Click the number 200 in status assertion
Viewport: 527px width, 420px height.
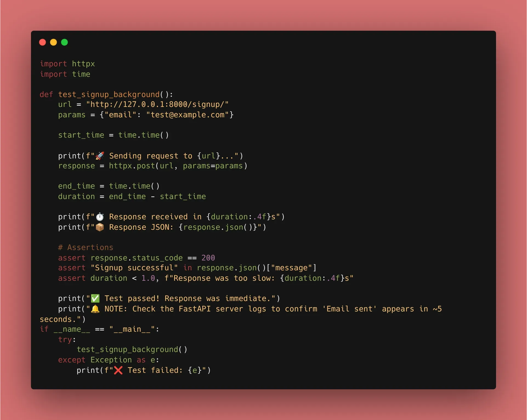(208, 258)
